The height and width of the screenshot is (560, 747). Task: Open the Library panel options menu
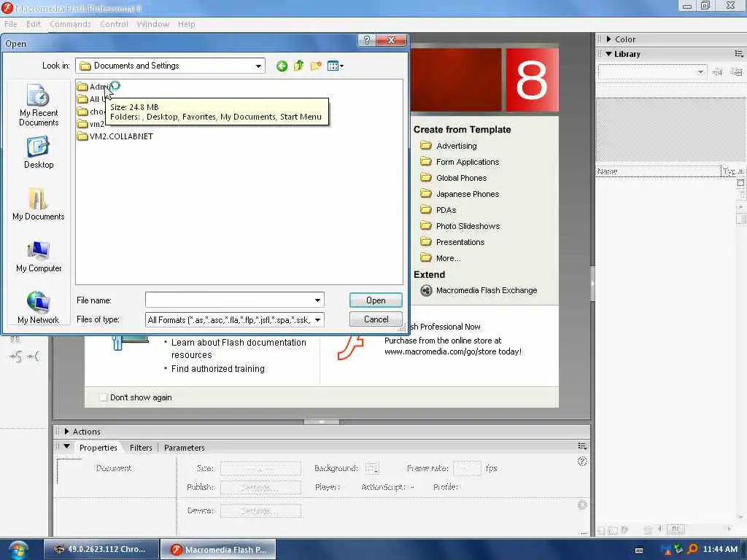739,54
